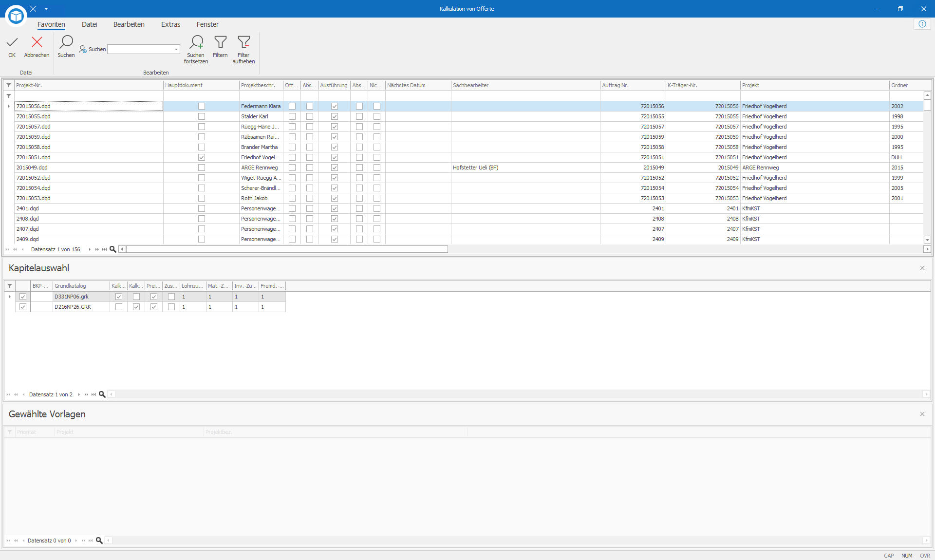Uncheck row selector for D216NP26.GRK
Screen dimensions: 935x560
23,307
